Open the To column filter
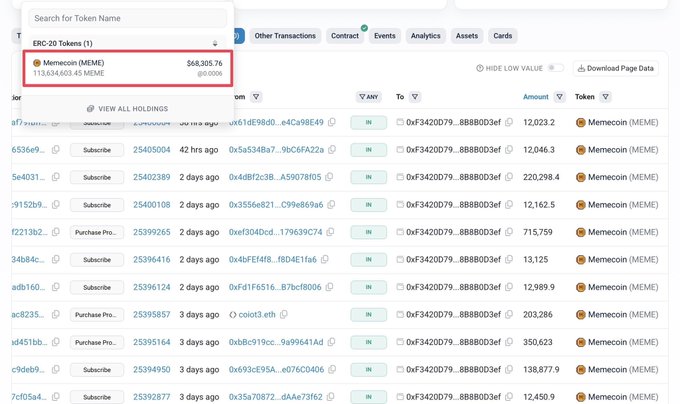This screenshot has width=680, height=404. tap(415, 97)
